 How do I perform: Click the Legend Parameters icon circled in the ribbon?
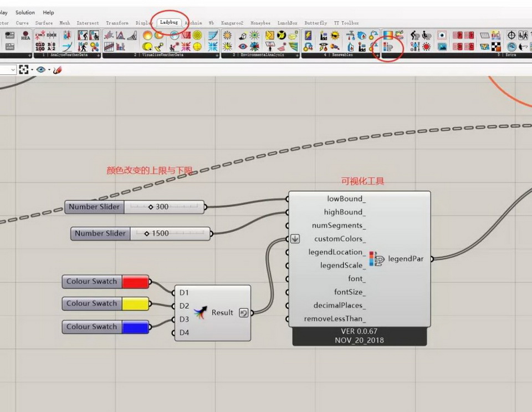click(x=388, y=47)
